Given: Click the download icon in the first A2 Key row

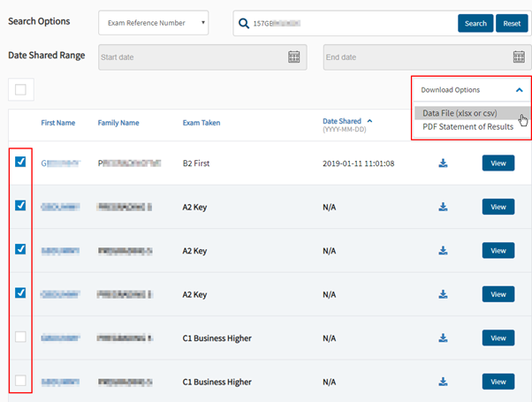Looking at the screenshot, I should point(443,207).
